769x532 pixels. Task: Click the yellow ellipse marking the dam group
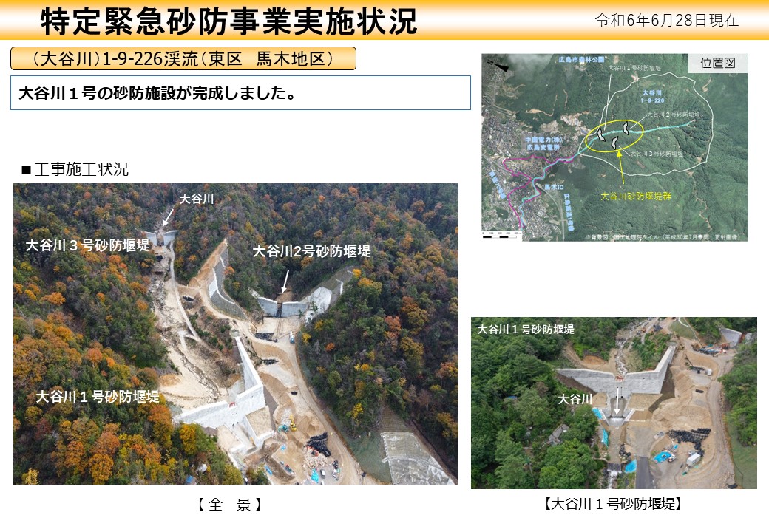[x=614, y=135]
